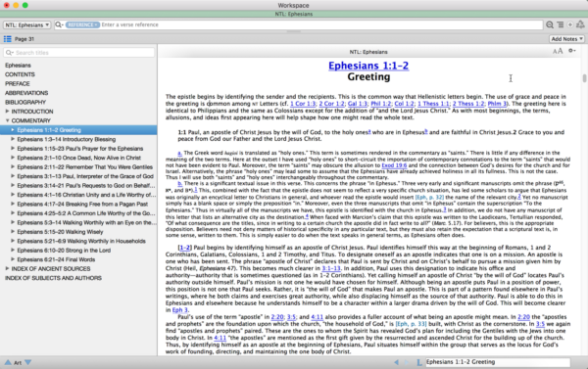
Task: Click the AA text size icon
Action: tap(558, 51)
